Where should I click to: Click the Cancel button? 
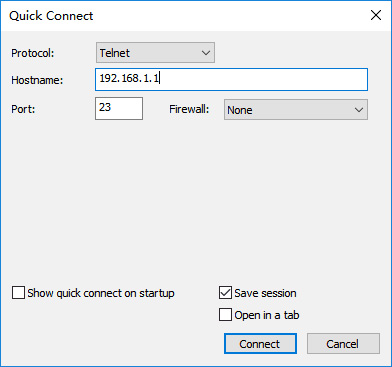click(343, 344)
